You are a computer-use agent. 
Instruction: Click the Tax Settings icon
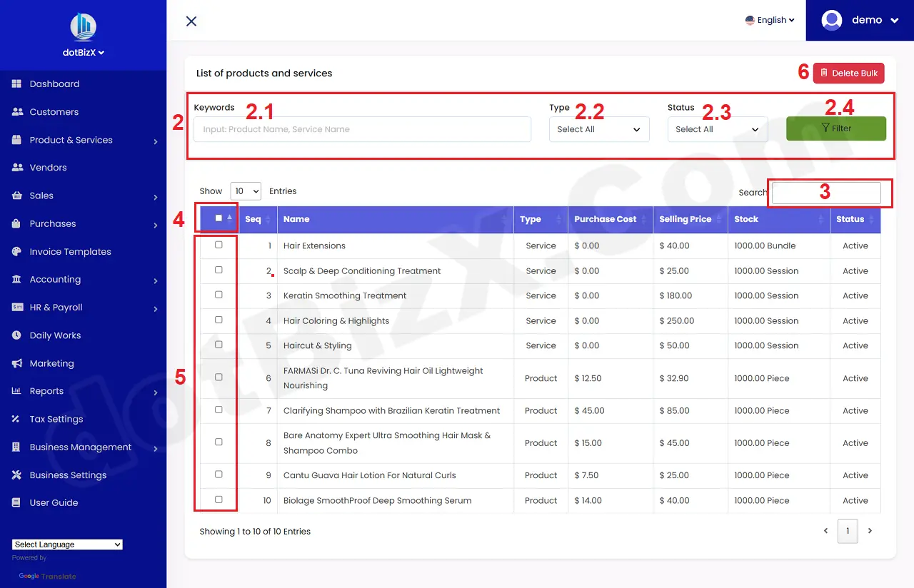15,419
